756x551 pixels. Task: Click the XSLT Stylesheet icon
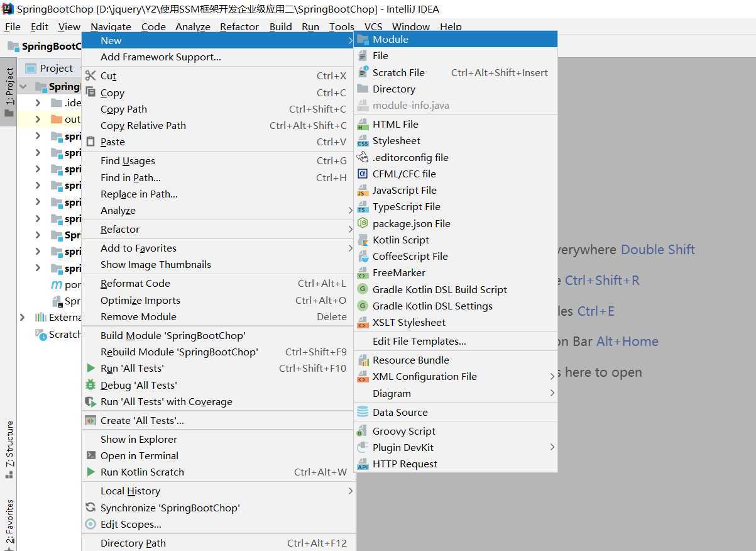(363, 323)
